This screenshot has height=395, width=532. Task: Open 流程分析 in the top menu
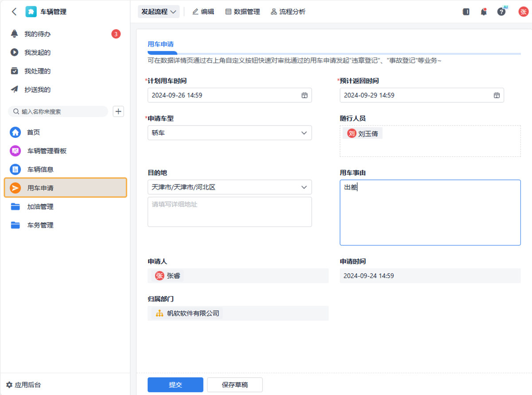coord(288,12)
